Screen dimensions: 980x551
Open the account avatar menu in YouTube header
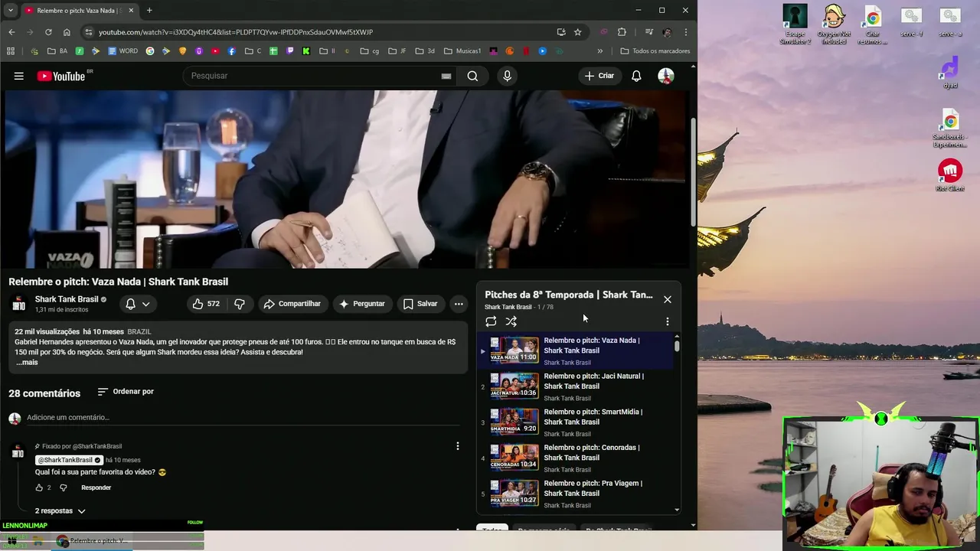pos(666,76)
